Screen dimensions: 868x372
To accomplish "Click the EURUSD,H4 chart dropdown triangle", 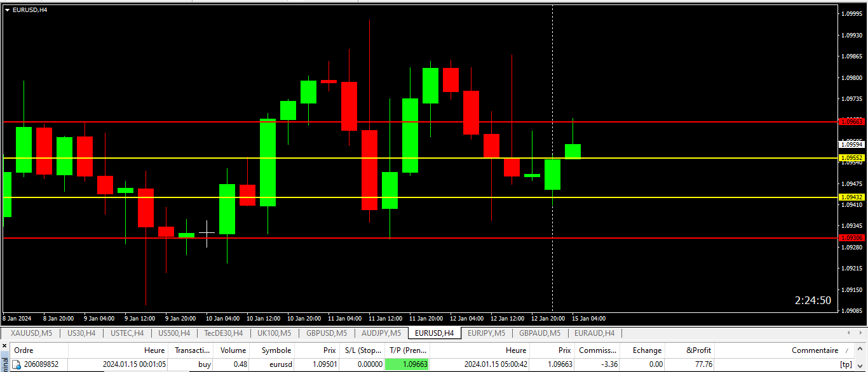I will tap(7, 10).
